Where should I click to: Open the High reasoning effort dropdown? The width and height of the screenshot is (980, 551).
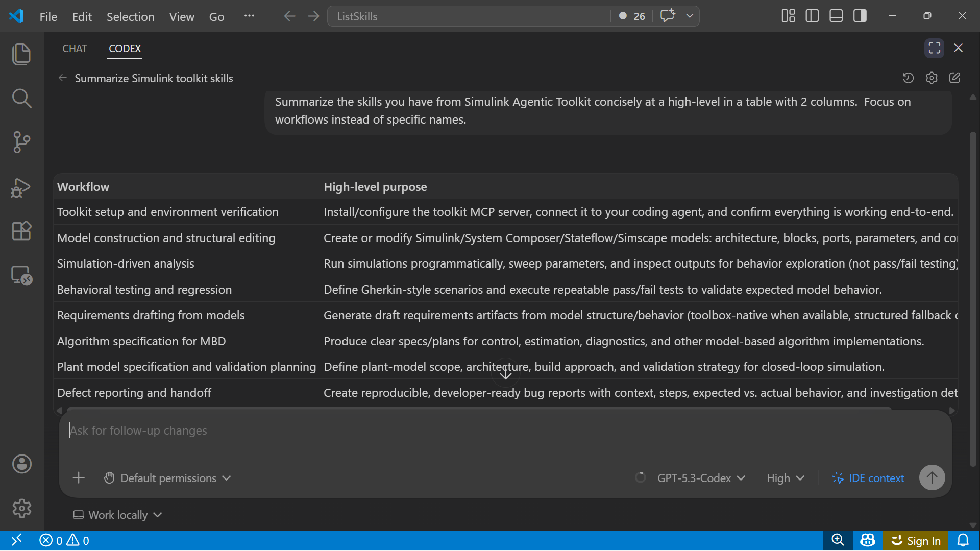click(x=786, y=478)
